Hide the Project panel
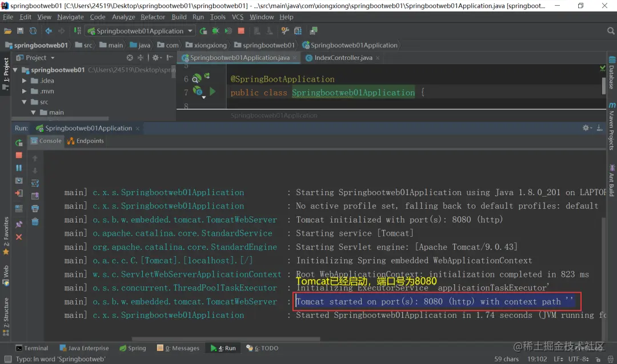This screenshot has width=617, height=364. [x=170, y=58]
